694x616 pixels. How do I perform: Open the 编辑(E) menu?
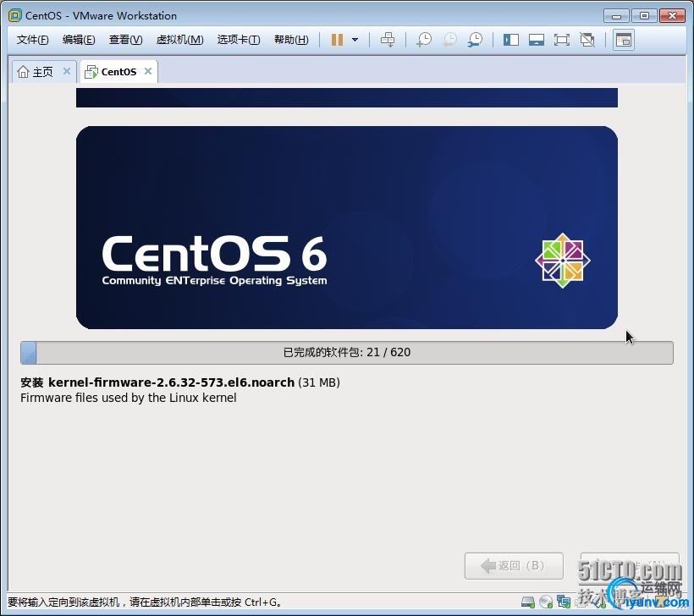79,40
